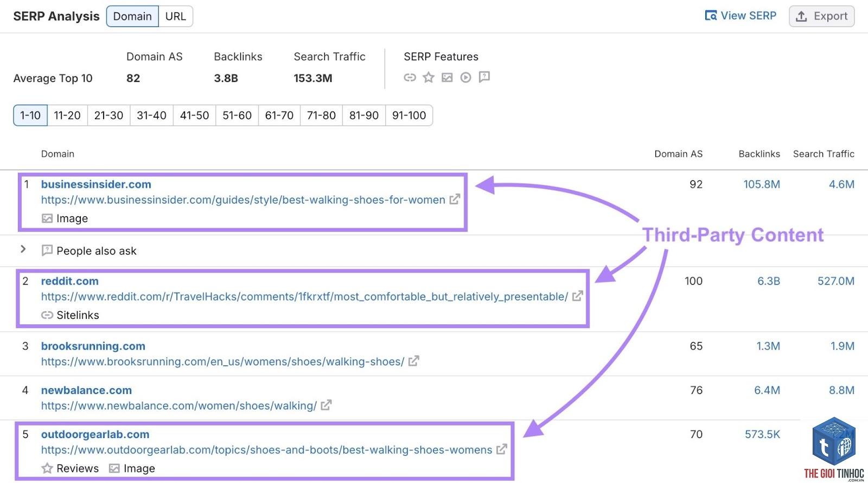Image resolution: width=868 pixels, height=483 pixels.
Task: Open the newbalance.com domain link
Action: (86, 390)
